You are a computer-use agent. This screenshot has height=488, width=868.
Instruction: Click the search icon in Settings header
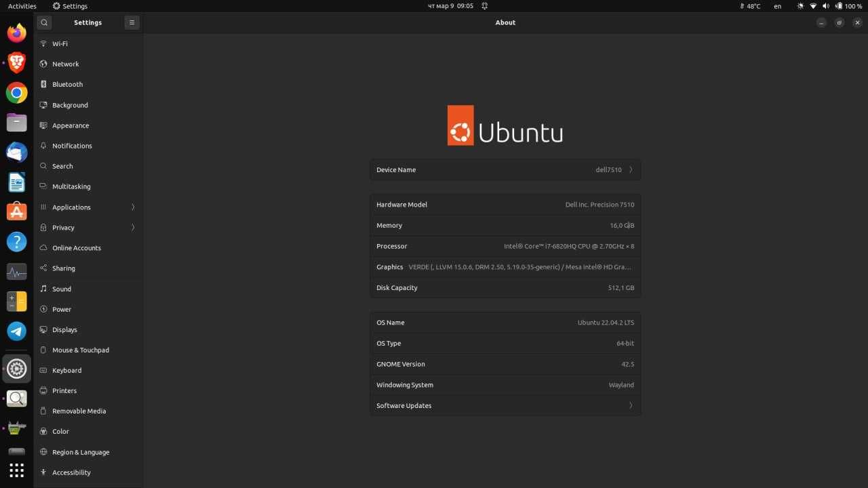point(44,22)
